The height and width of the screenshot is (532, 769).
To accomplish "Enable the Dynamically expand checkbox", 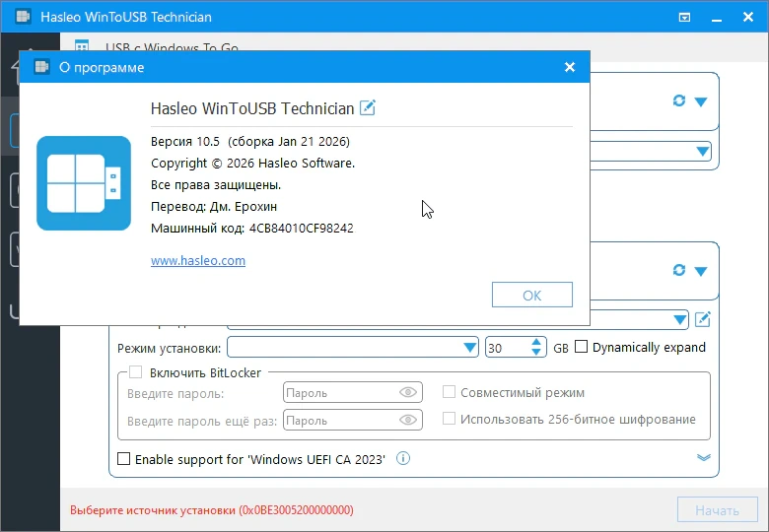I will tap(582, 347).
